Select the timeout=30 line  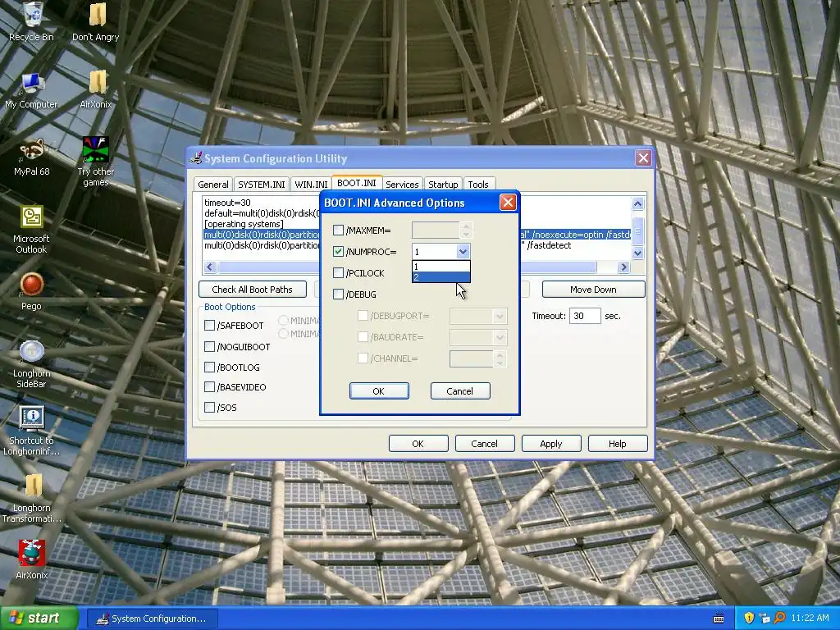227,203
